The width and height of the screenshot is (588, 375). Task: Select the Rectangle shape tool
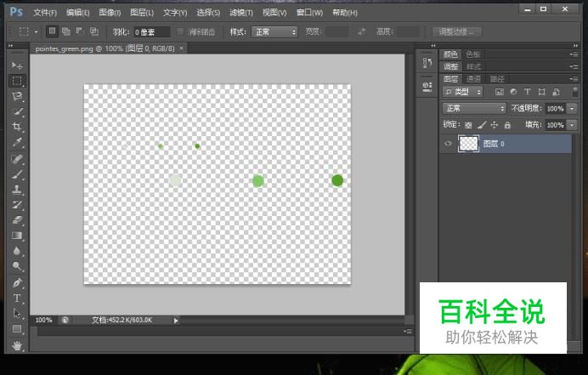tap(17, 329)
